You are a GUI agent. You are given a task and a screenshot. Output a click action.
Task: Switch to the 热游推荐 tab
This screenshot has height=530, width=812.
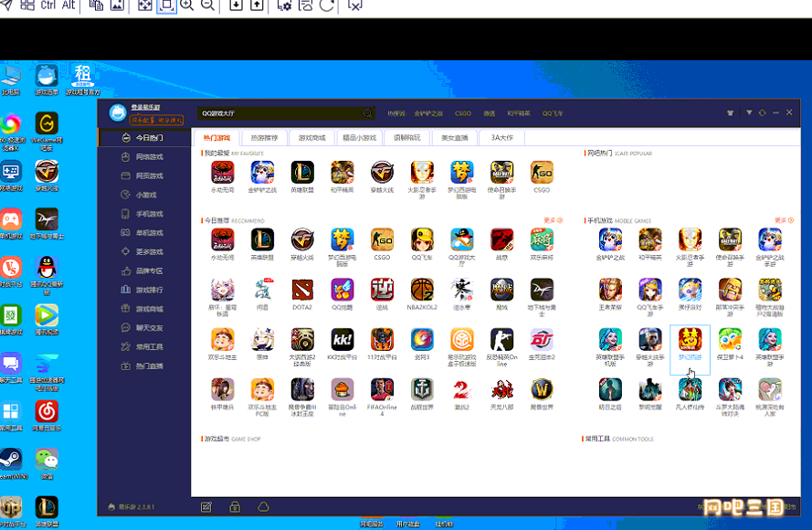click(264, 138)
